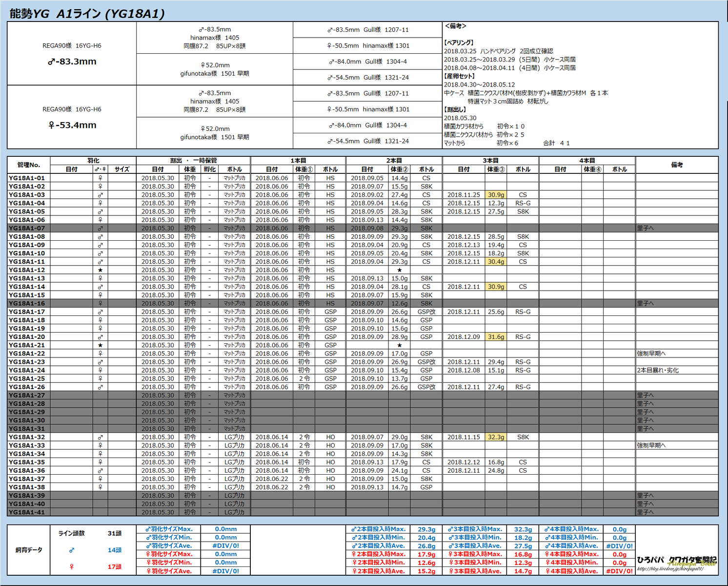Click the '体重①' column header
Viewport: 728px width, 586px height.
(x=304, y=169)
